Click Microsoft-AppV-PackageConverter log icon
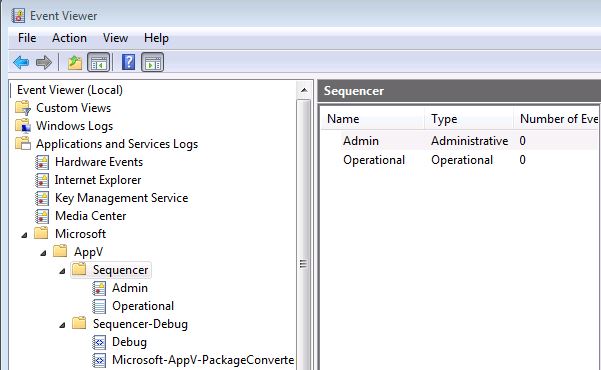 tap(99, 360)
